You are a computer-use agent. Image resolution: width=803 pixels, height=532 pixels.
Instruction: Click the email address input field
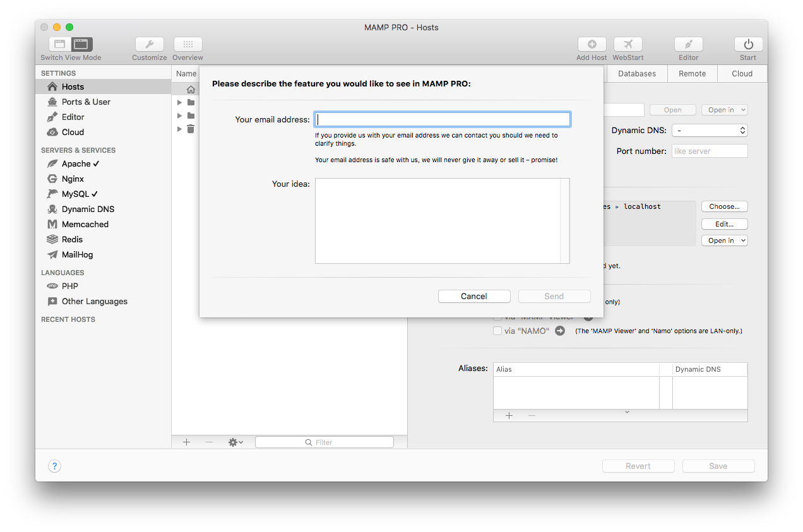click(x=442, y=119)
